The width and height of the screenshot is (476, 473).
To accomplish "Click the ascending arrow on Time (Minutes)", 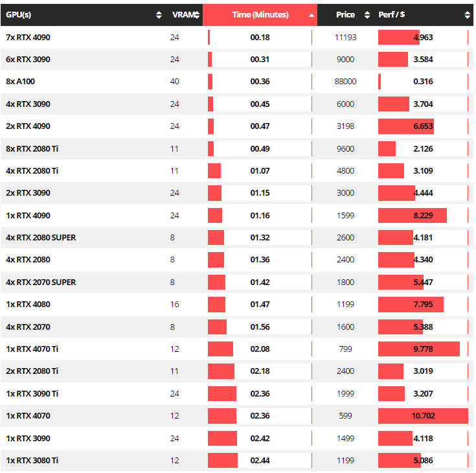I will click(x=312, y=15).
